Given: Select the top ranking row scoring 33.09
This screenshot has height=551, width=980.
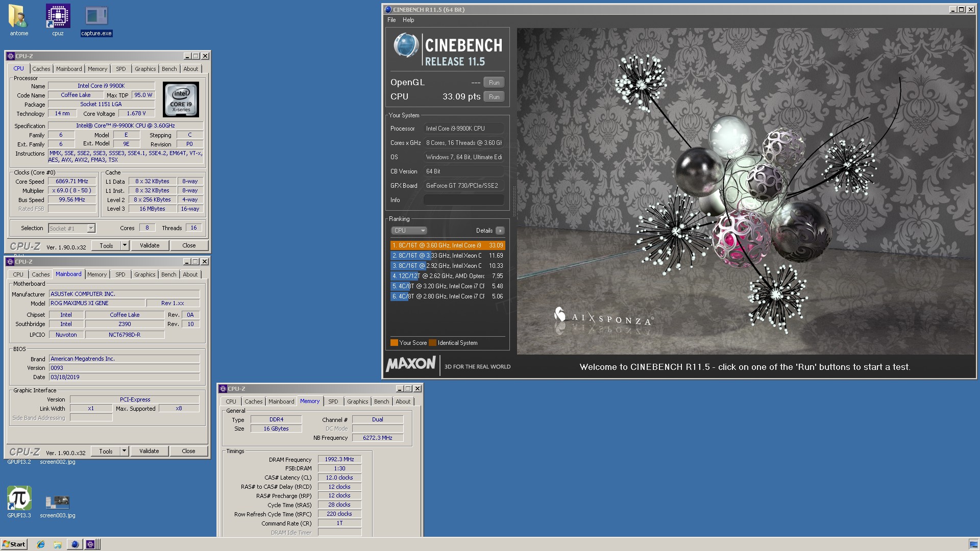Looking at the screenshot, I should tap(448, 245).
